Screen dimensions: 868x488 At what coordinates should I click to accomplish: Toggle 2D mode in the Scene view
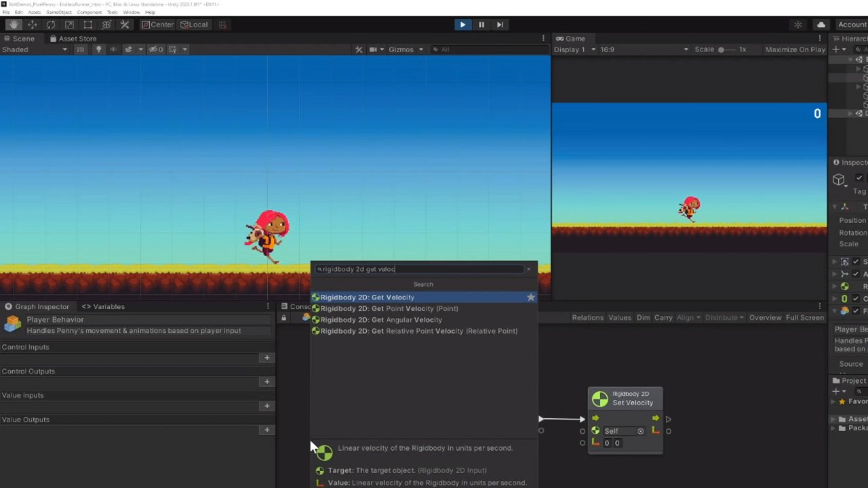tap(80, 49)
